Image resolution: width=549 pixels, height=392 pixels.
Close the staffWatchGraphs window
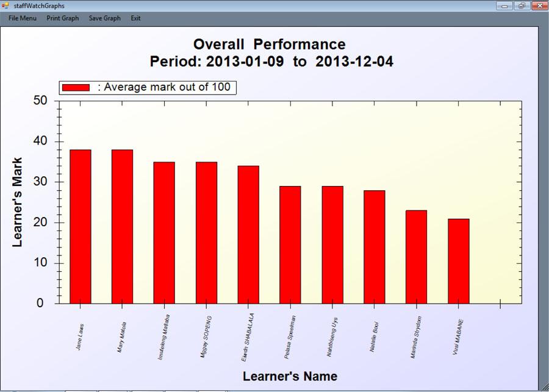pyautogui.click(x=539, y=5)
